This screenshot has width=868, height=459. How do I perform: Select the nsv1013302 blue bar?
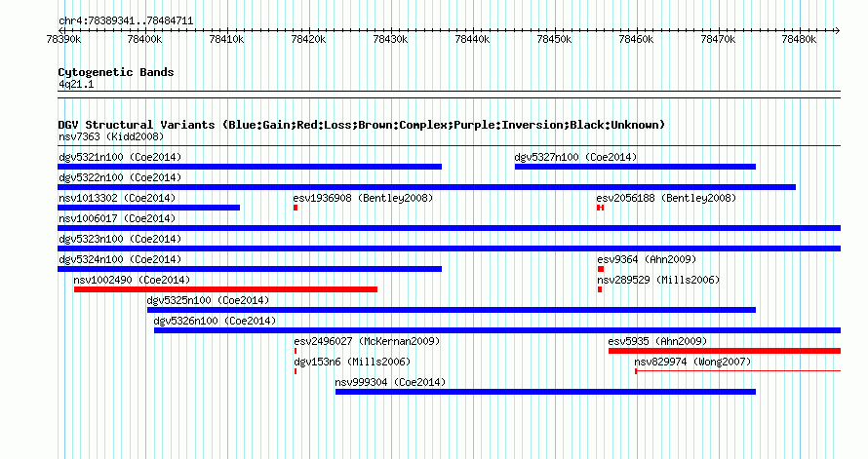pyautogui.click(x=149, y=208)
